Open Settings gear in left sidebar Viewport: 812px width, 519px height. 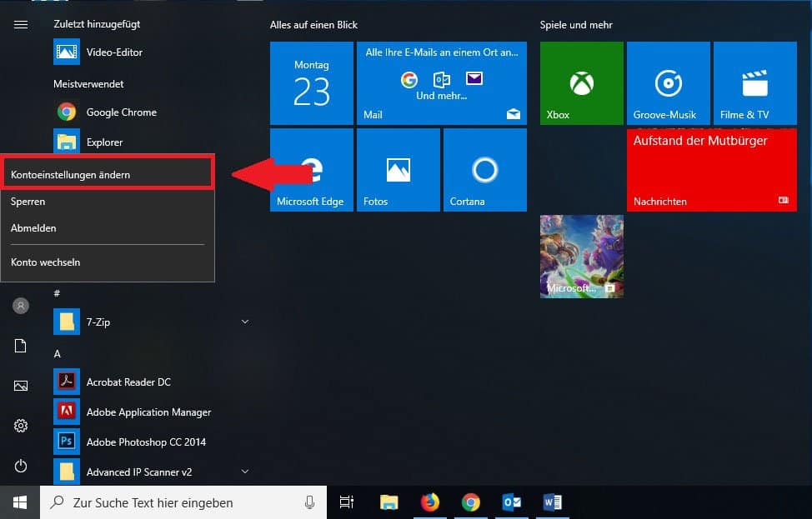pyautogui.click(x=21, y=426)
